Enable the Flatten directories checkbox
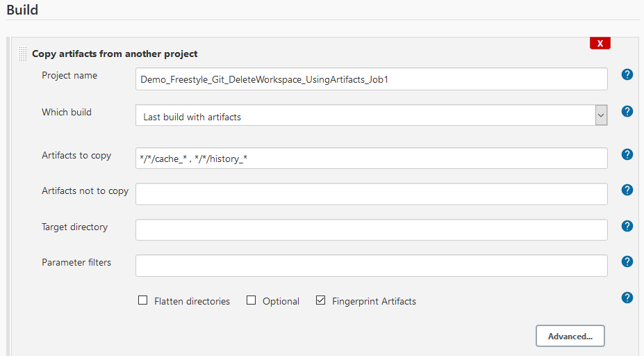 point(143,300)
